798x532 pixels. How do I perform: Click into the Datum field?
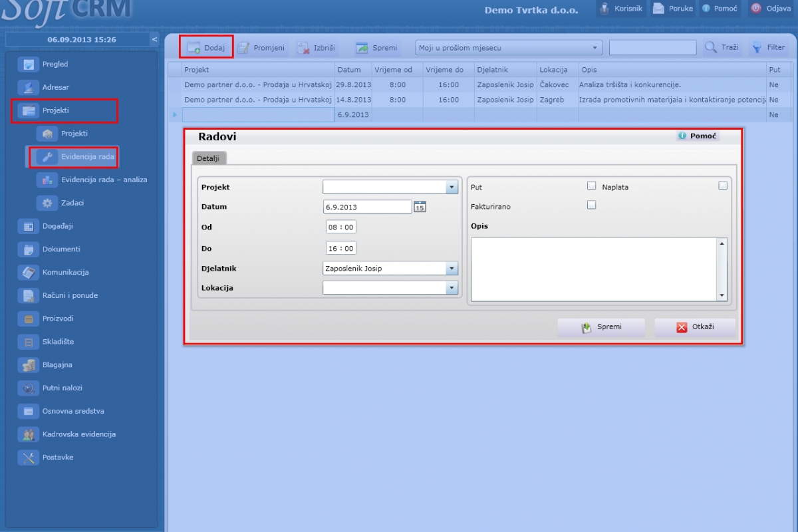pos(368,207)
